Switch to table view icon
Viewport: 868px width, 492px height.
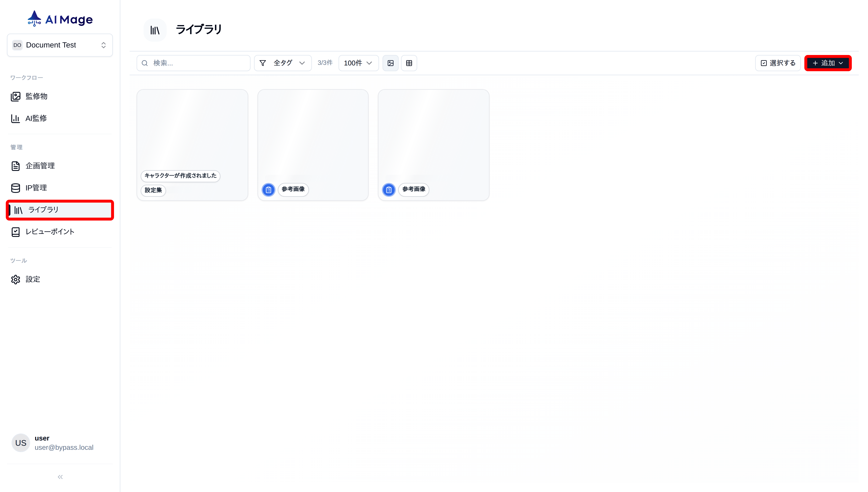coord(409,63)
